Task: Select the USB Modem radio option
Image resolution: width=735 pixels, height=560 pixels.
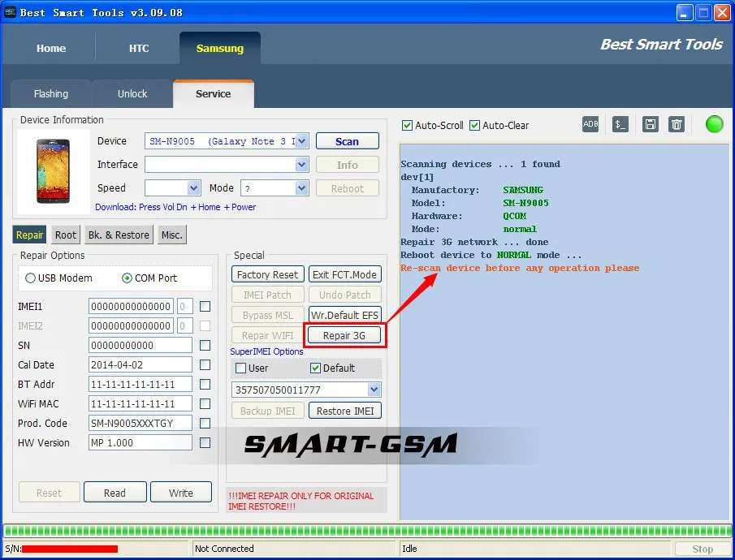Action: pyautogui.click(x=31, y=278)
